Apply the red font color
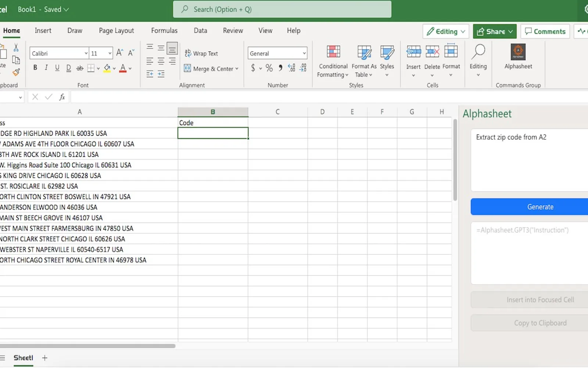The width and height of the screenshot is (588, 368). (123, 68)
